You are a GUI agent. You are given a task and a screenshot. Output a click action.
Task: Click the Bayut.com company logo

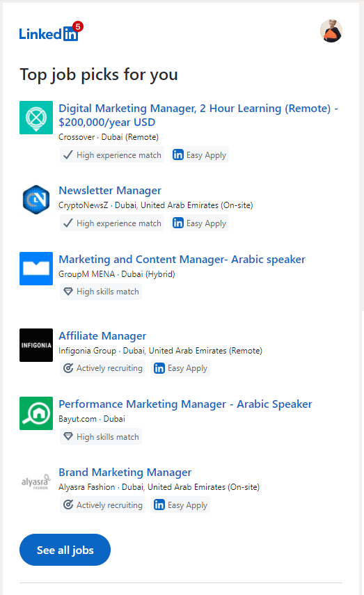coord(36,413)
